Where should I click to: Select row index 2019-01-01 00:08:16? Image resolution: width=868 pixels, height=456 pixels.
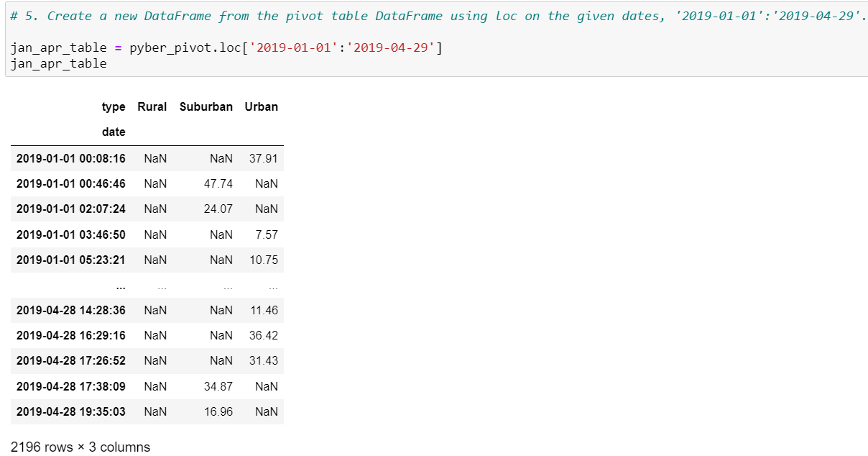tap(71, 158)
